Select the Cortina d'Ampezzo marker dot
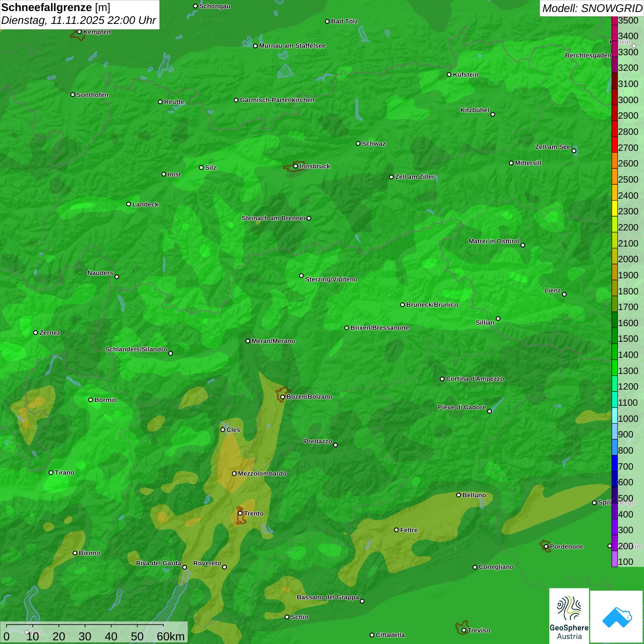This screenshot has width=644, height=644. click(x=442, y=379)
